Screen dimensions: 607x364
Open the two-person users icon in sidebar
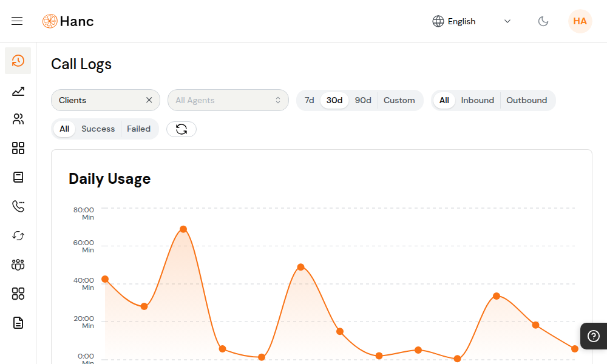(x=18, y=120)
